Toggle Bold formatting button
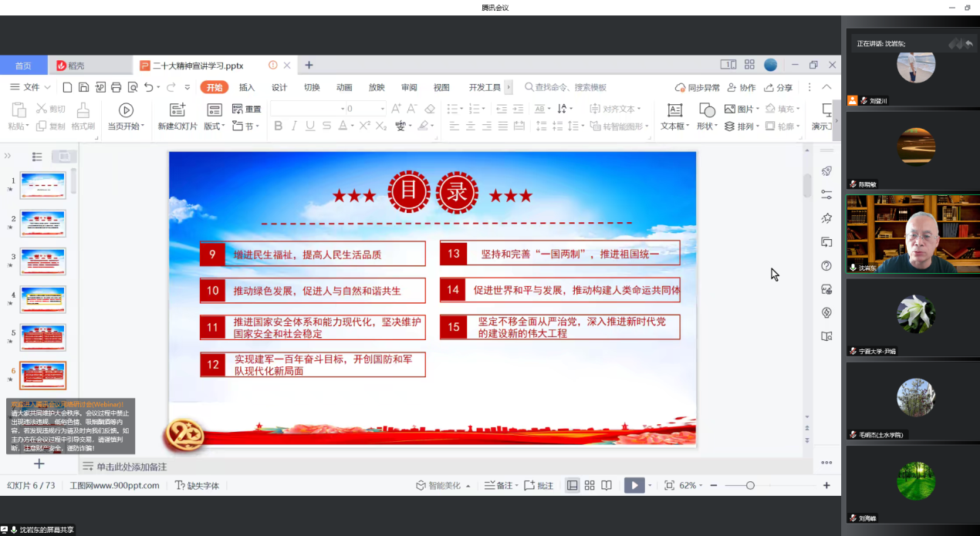This screenshot has width=980, height=536. (x=279, y=126)
